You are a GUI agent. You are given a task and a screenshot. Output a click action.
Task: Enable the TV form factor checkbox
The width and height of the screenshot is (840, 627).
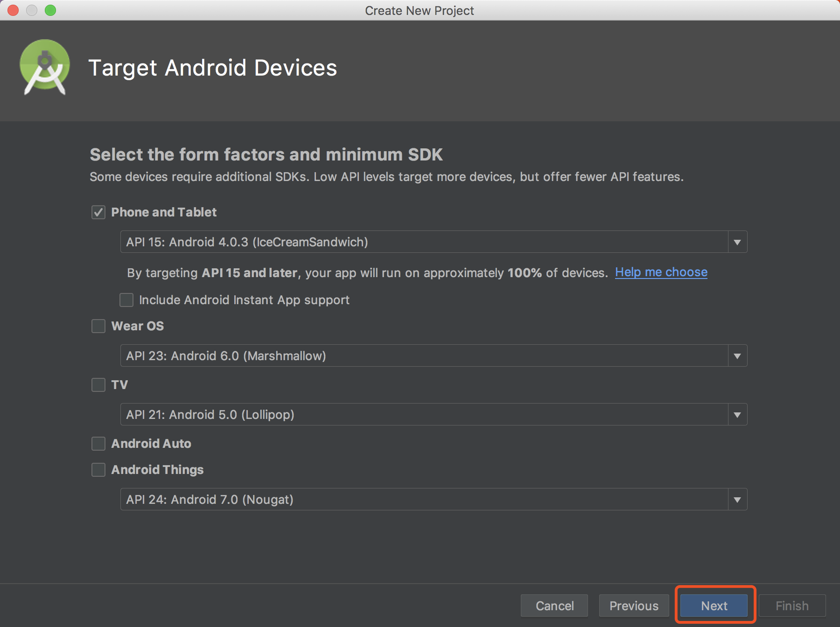(98, 385)
